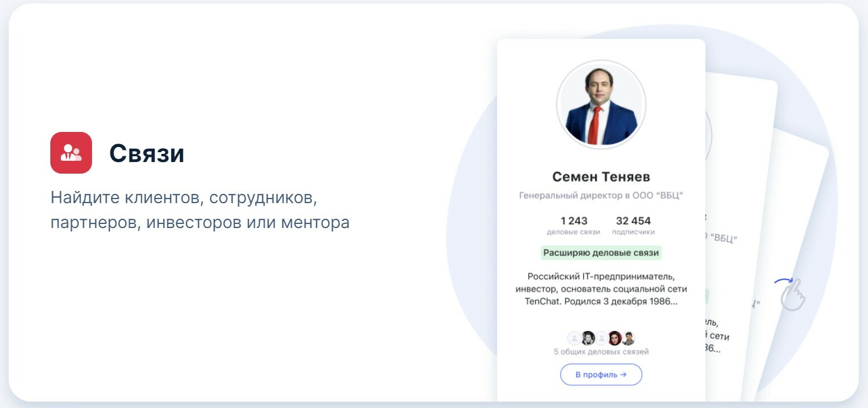Open Семен Теняев's profile photo
The width and height of the screenshot is (868, 408).
pyautogui.click(x=601, y=105)
